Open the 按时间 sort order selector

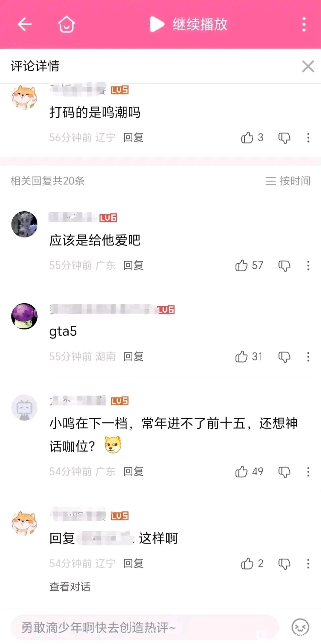[288, 181]
